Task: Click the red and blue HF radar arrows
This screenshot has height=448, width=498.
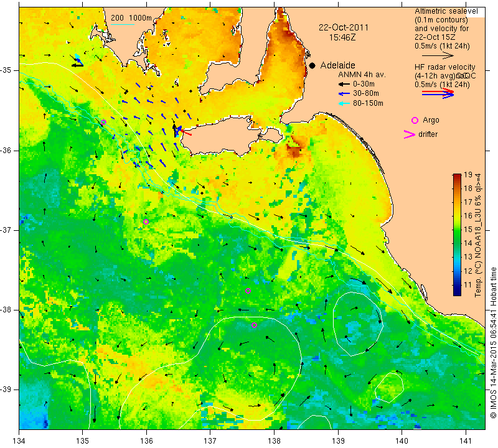Action: [x=438, y=93]
